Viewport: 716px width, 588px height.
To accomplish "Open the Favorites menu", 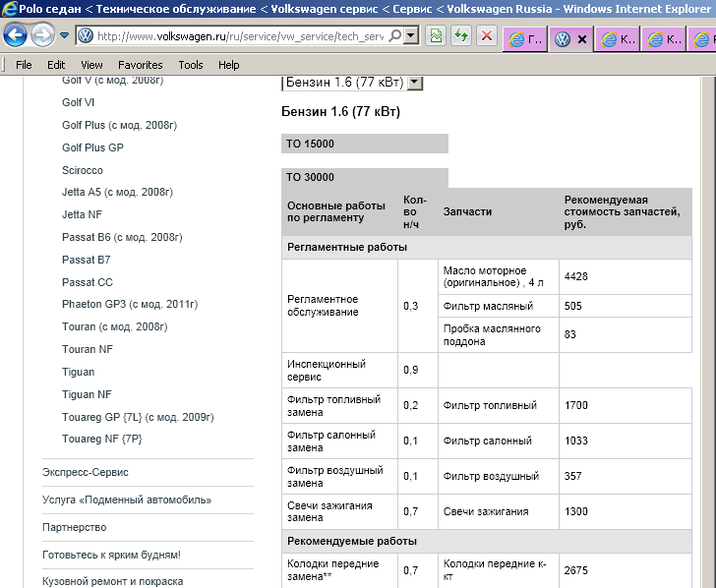I will (x=140, y=65).
